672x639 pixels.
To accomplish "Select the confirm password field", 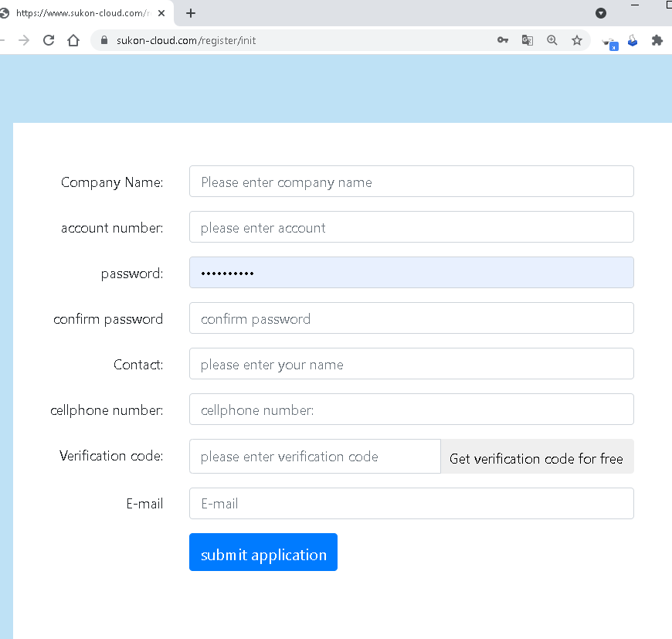I will (x=412, y=318).
